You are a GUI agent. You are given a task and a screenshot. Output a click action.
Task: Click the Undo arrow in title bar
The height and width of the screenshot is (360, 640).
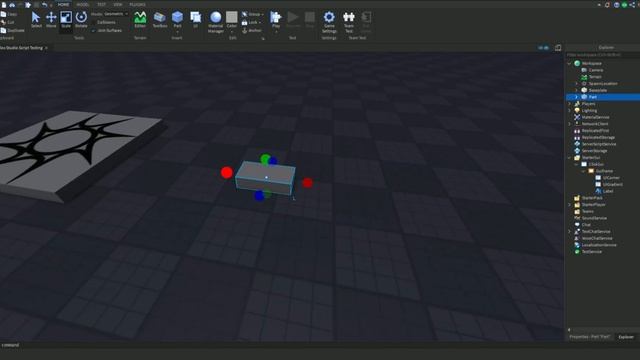[x=44, y=4]
